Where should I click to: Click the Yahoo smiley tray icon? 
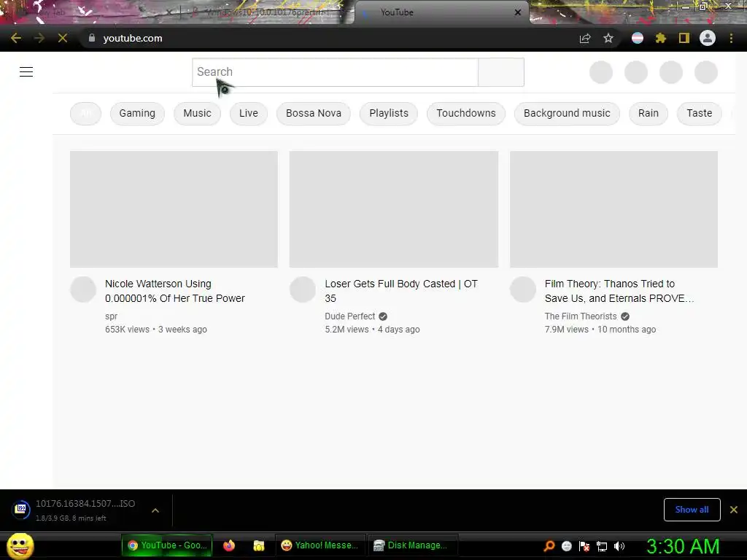click(x=566, y=545)
